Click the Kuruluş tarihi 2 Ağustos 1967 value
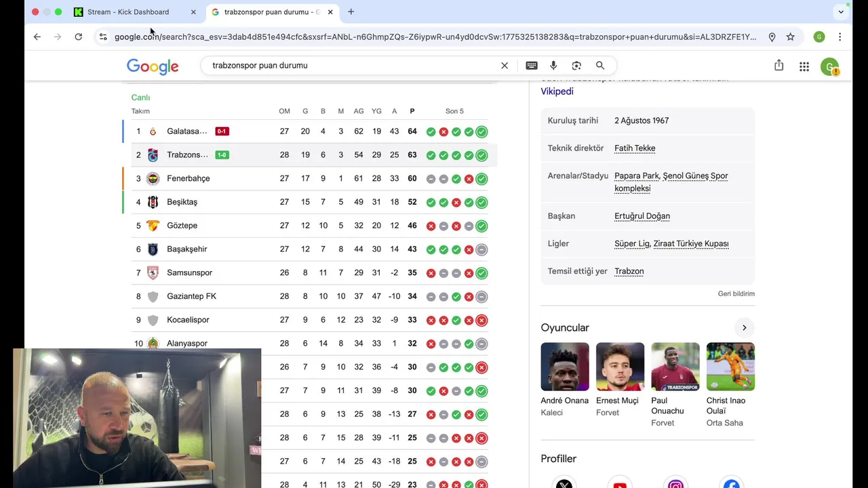The width and height of the screenshot is (868, 488). (642, 121)
